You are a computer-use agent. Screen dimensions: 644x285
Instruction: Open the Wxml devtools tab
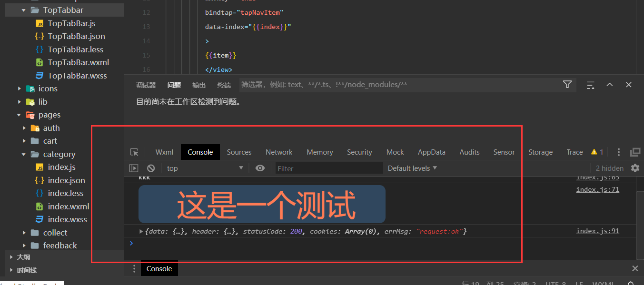tap(164, 152)
